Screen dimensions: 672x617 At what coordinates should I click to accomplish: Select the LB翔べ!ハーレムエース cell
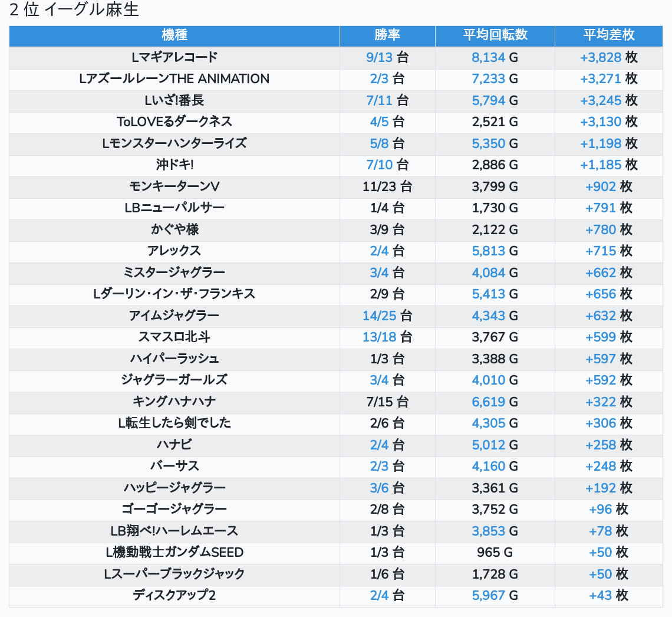point(174,531)
